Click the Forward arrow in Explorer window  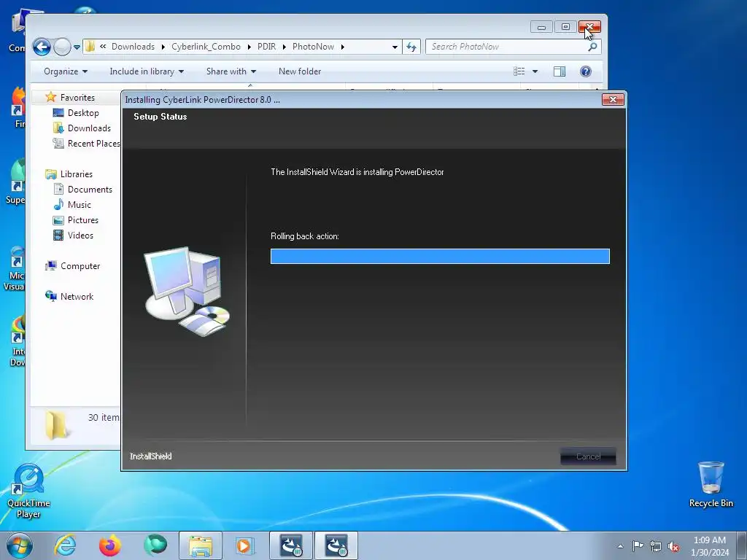point(62,47)
